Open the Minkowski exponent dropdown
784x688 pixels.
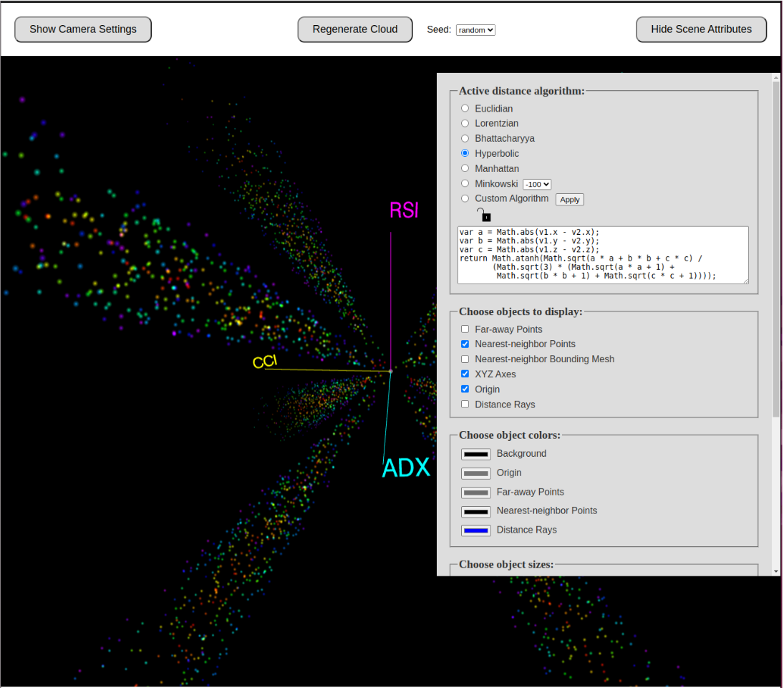537,184
